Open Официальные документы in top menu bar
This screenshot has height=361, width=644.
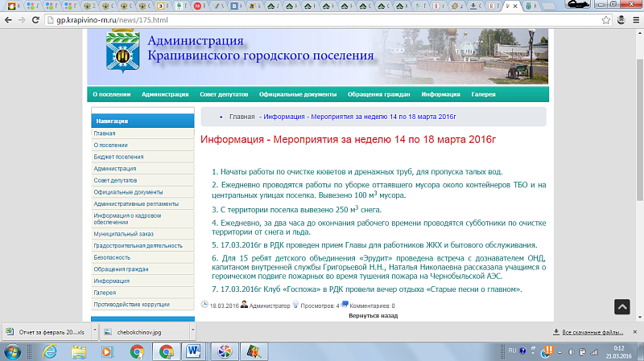[x=298, y=94]
